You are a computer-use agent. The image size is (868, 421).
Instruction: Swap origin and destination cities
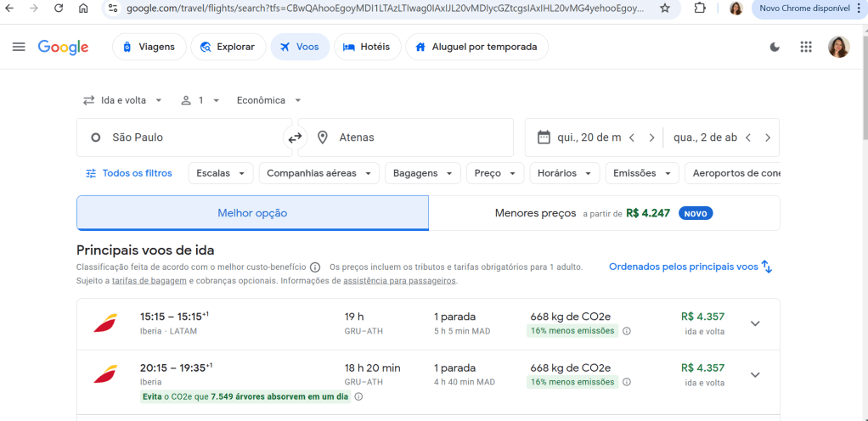click(295, 138)
